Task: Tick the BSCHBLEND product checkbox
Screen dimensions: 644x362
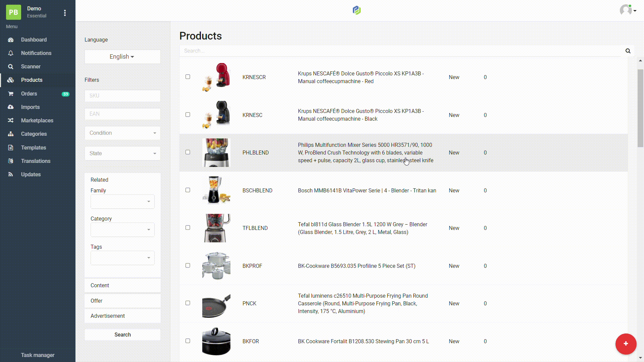Action: click(x=188, y=190)
